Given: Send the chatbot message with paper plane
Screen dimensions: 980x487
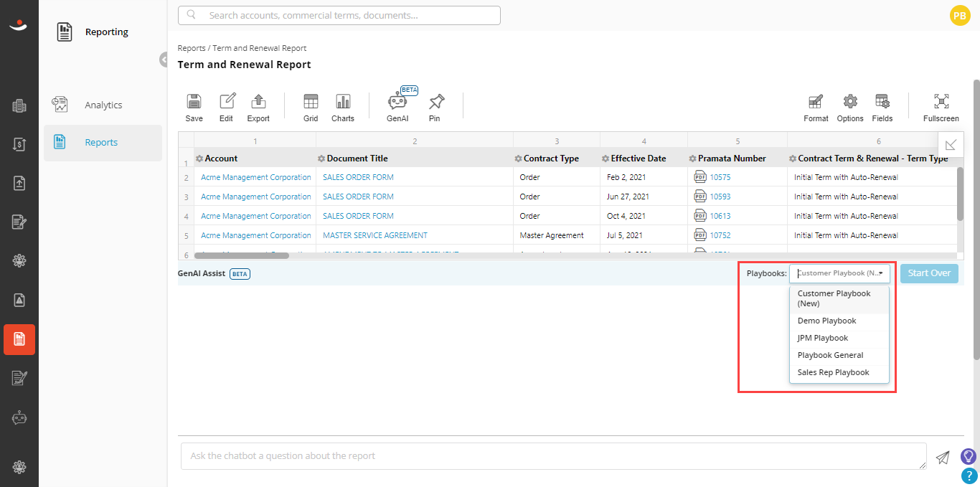Looking at the screenshot, I should pos(943,457).
